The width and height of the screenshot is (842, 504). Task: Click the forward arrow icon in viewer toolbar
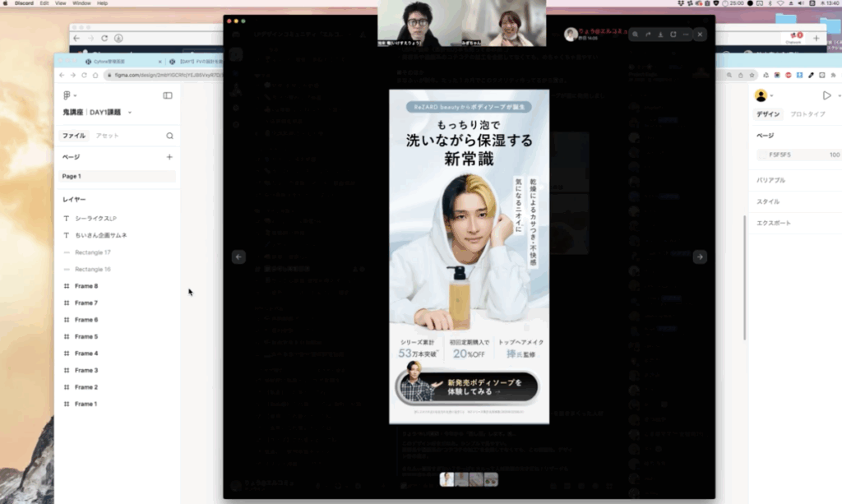[648, 35]
